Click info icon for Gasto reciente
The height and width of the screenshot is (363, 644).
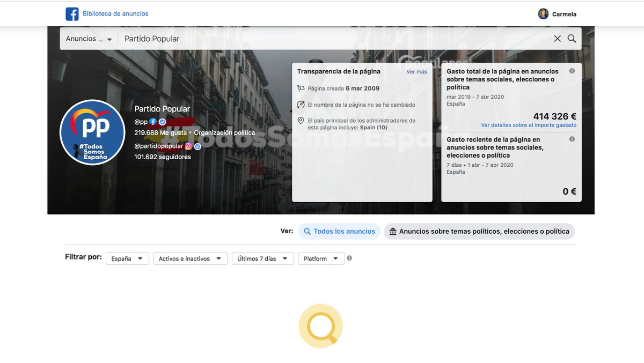point(572,139)
